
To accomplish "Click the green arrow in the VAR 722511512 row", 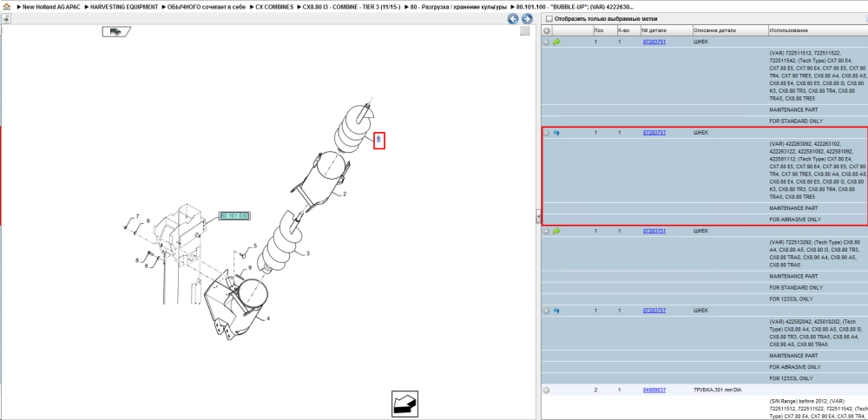I will click(556, 42).
